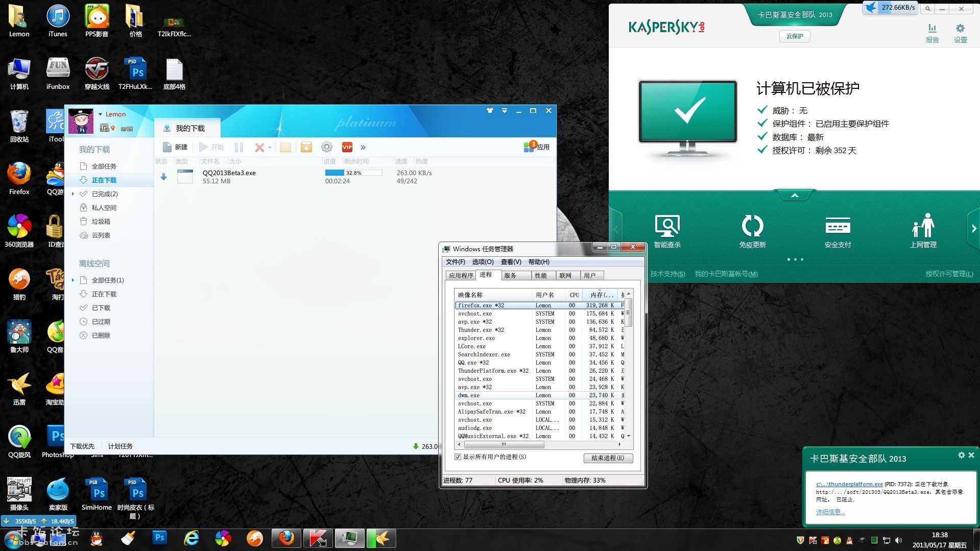The height and width of the screenshot is (551, 980).
Task: Toggle 显示所有用户的进程 checkbox
Action: coord(458,457)
